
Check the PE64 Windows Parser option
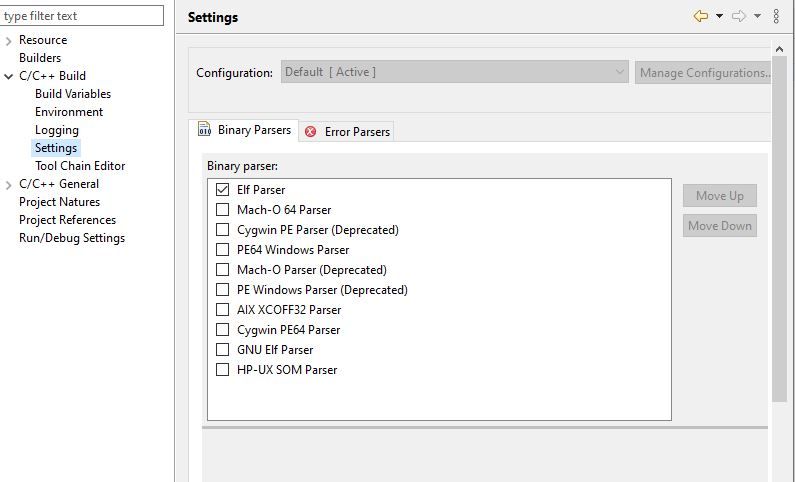(x=222, y=249)
